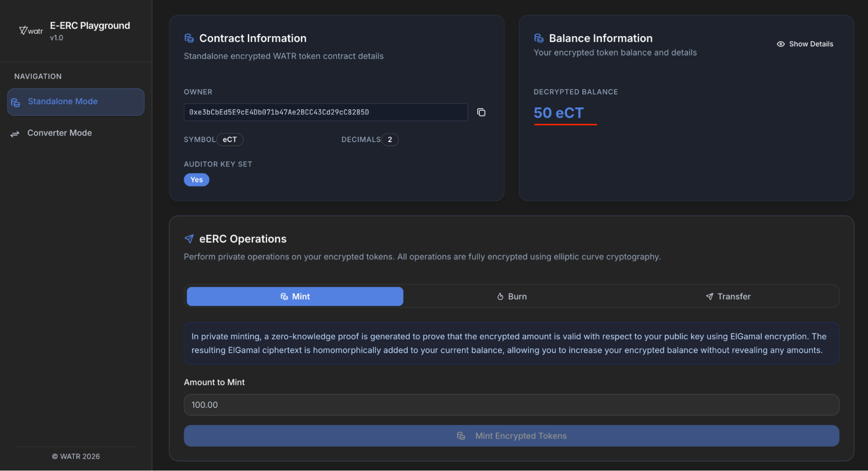The width and height of the screenshot is (868, 471).
Task: Click the Converter Mode swap arrows icon
Action: click(x=15, y=133)
